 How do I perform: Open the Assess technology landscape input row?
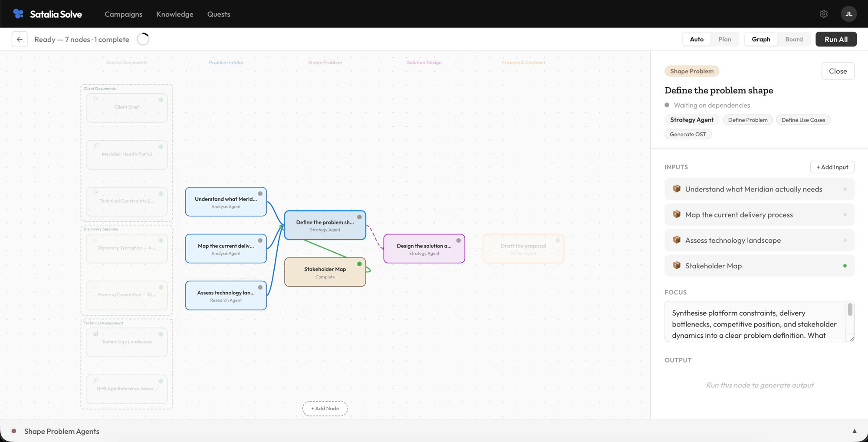759,240
